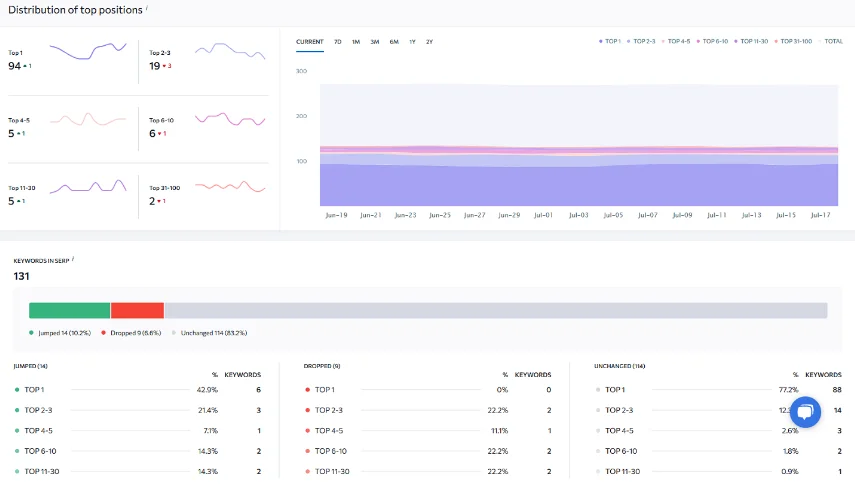Select TOP 1 row in Unchanged table

(x=718, y=390)
